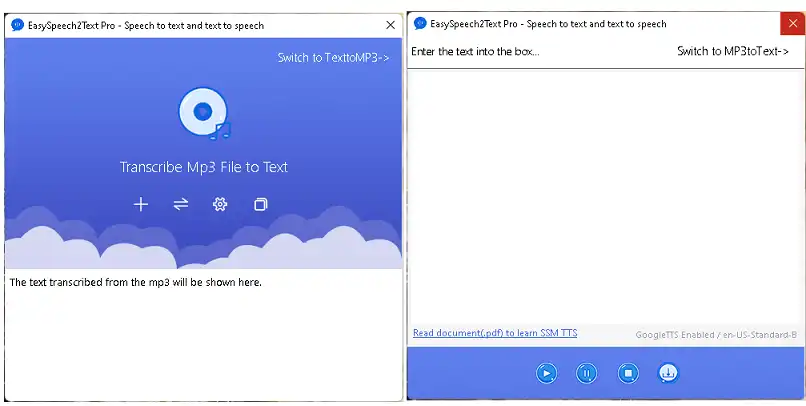806x406 pixels.
Task: Pause the speech playback
Action: pos(587,373)
